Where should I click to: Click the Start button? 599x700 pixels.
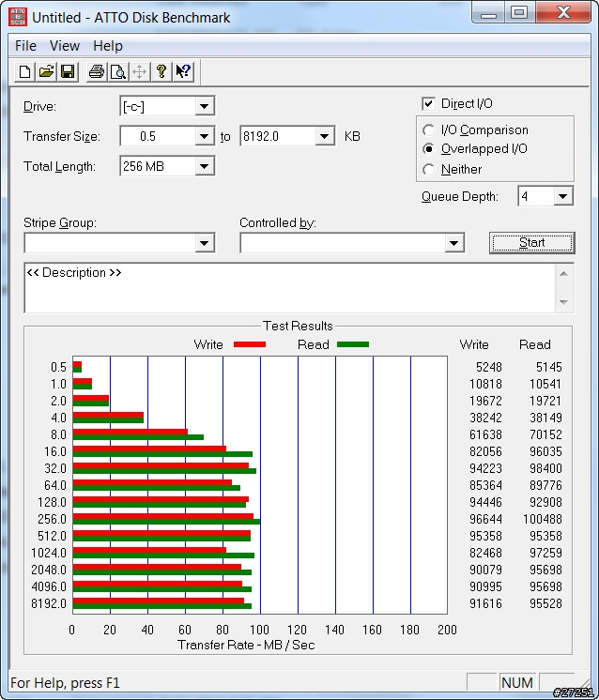[532, 243]
